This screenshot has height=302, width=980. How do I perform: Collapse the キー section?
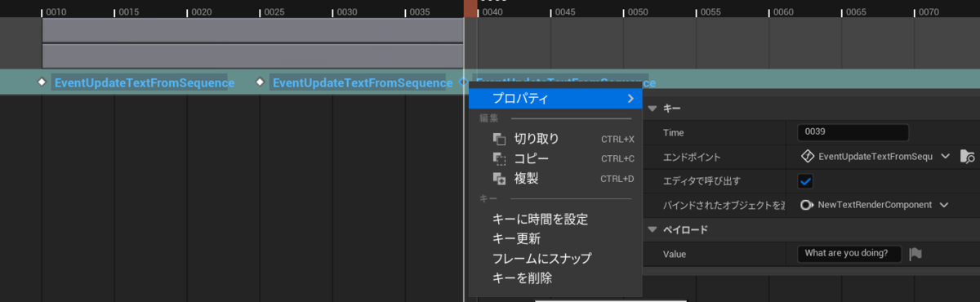tap(653, 109)
